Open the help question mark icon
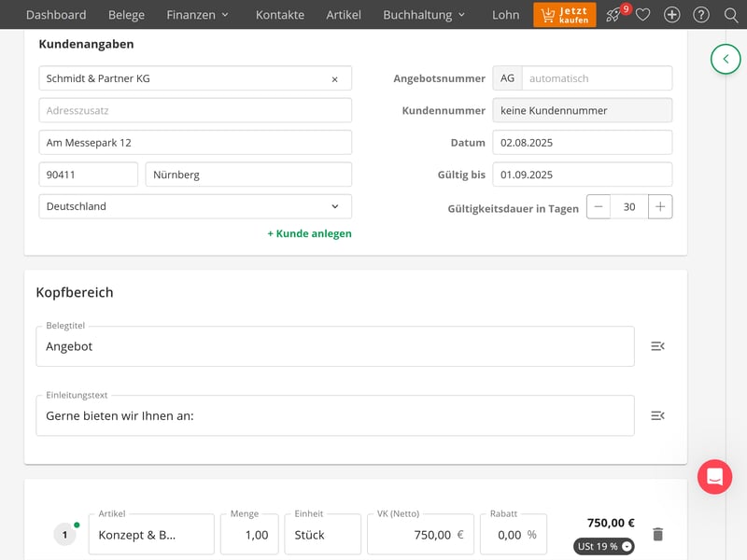 pos(701,15)
